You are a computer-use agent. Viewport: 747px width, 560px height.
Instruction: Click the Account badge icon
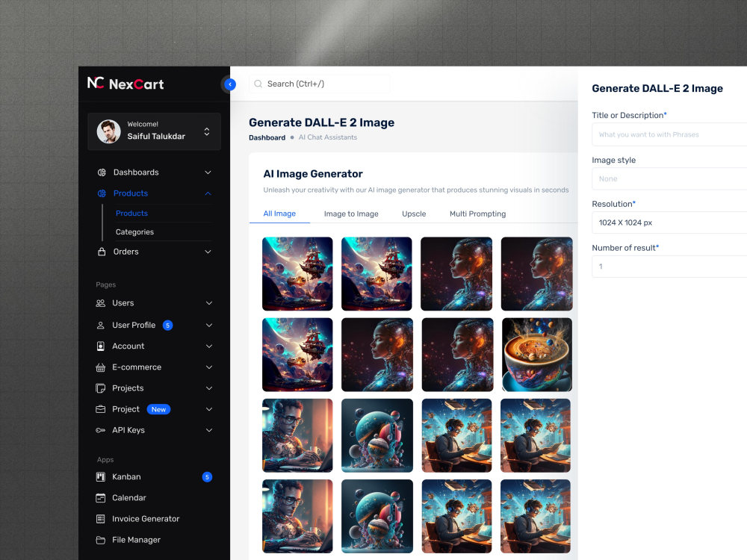[x=101, y=346]
